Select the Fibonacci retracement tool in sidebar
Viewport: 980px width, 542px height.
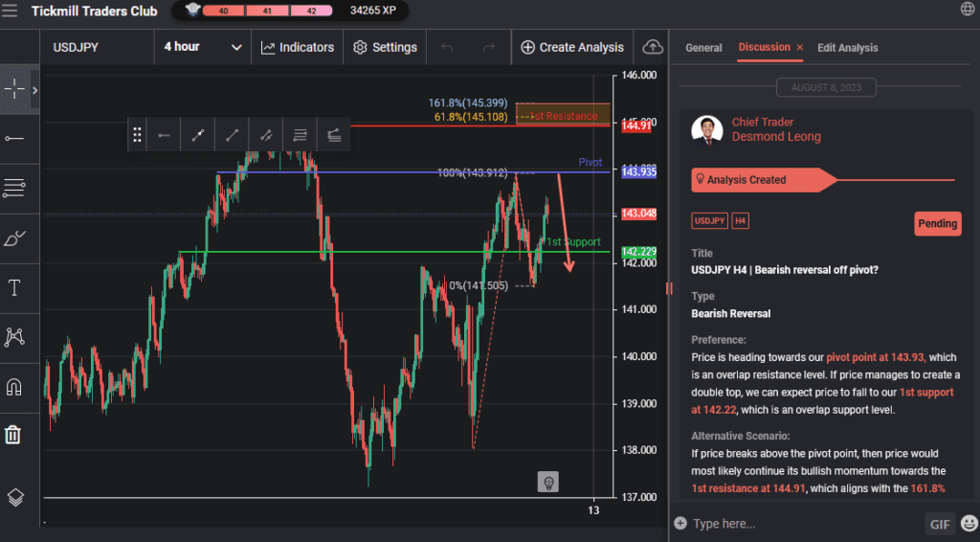(x=14, y=188)
